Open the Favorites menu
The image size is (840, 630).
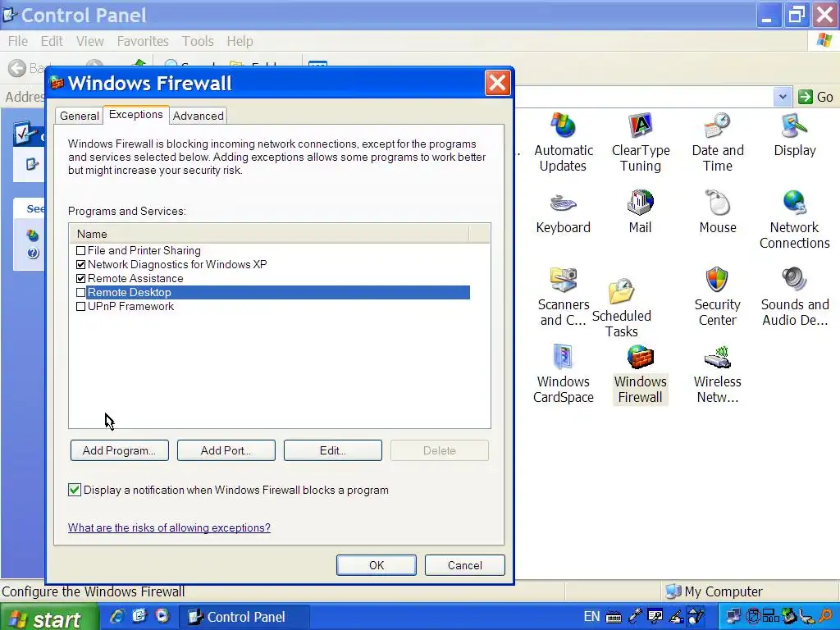pyautogui.click(x=143, y=41)
